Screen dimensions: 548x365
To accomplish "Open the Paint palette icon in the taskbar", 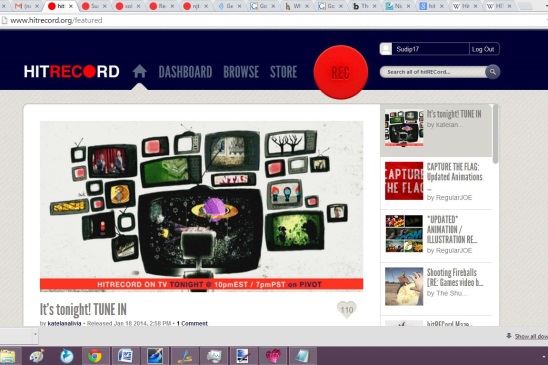I will click(36, 356).
